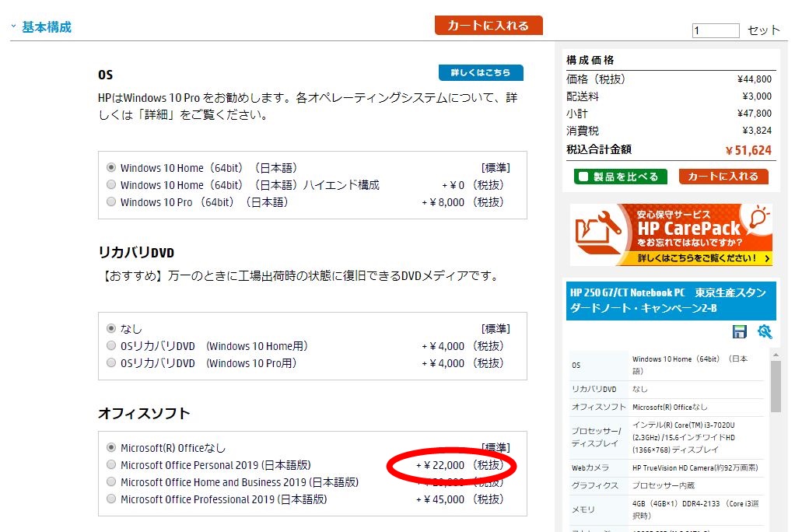Select なし for recovery DVD
795x532 pixels.
tap(111, 329)
